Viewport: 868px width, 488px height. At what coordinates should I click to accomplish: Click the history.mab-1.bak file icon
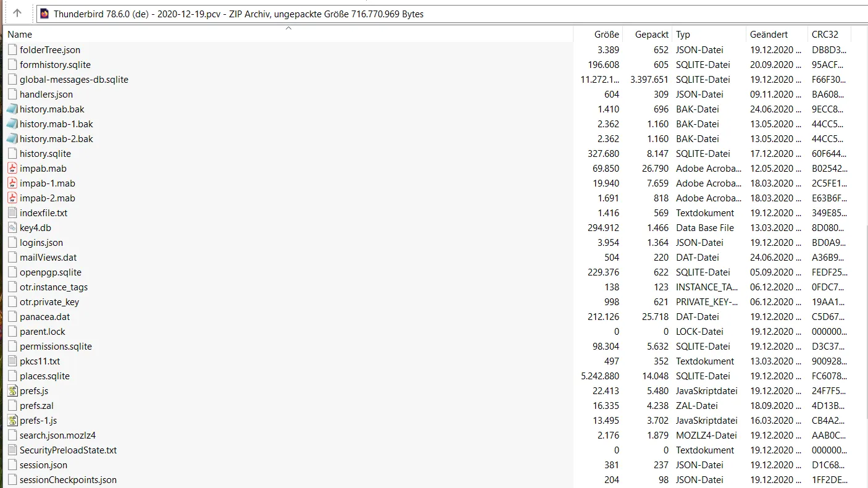[x=12, y=124]
